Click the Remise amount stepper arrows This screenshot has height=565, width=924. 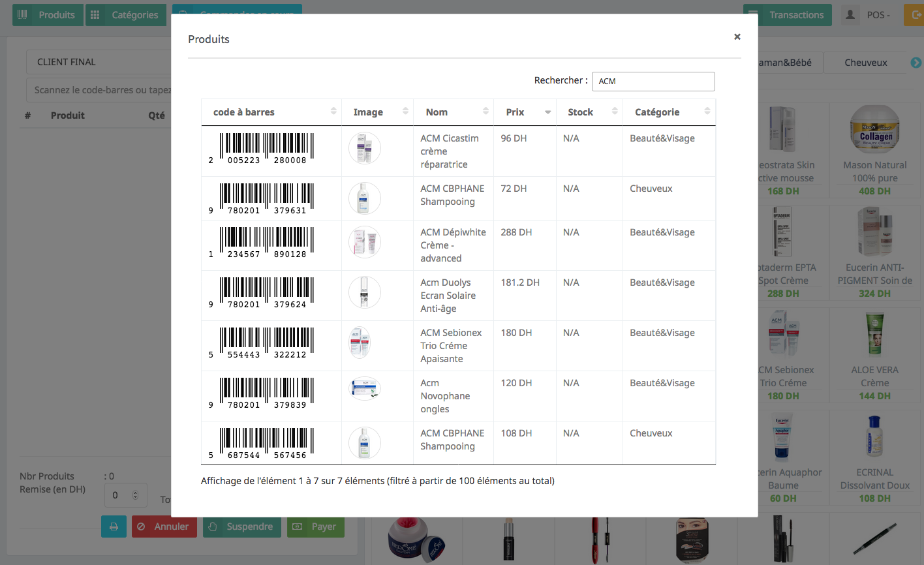(136, 495)
